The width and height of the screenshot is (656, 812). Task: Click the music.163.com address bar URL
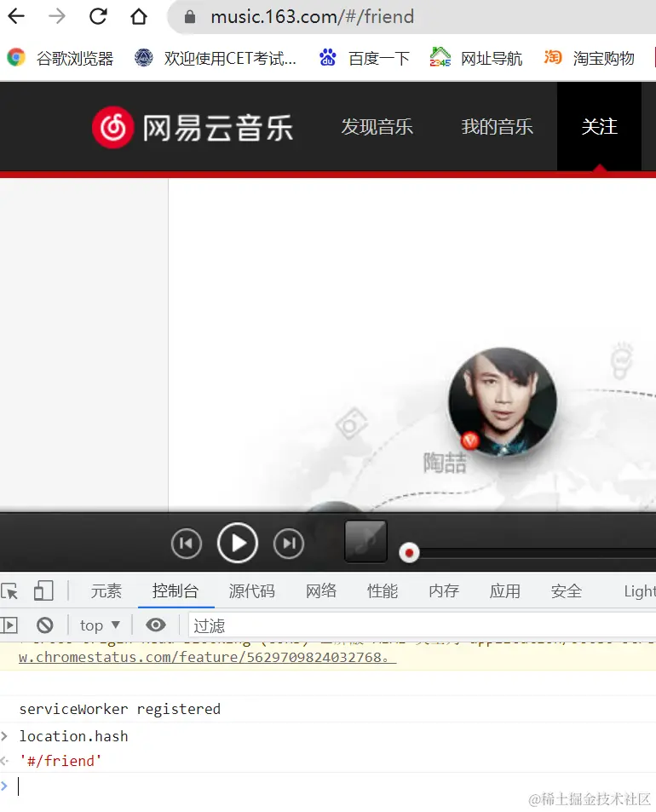coord(312,17)
